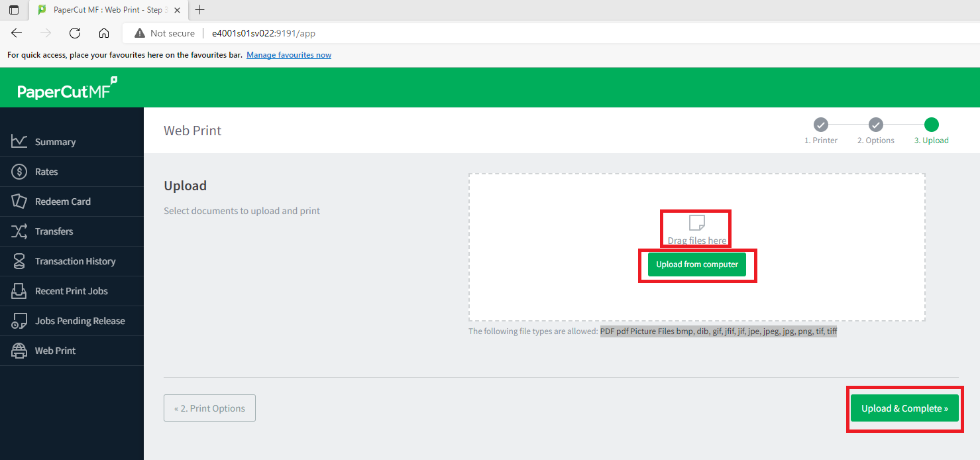Click the Recent Print Jobs tray icon
The height and width of the screenshot is (460, 980).
pyautogui.click(x=19, y=290)
